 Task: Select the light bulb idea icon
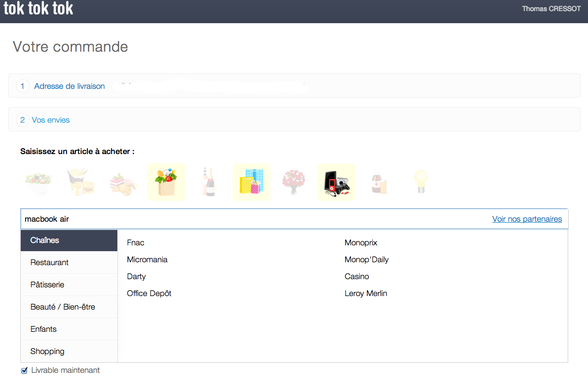pyautogui.click(x=421, y=182)
